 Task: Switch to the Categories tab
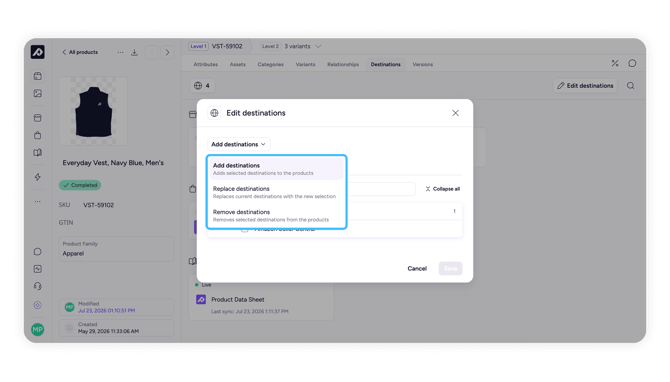point(270,64)
